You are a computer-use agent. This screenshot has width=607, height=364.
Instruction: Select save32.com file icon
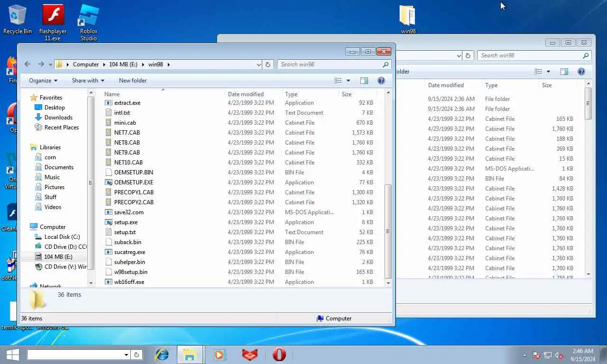[x=108, y=212]
